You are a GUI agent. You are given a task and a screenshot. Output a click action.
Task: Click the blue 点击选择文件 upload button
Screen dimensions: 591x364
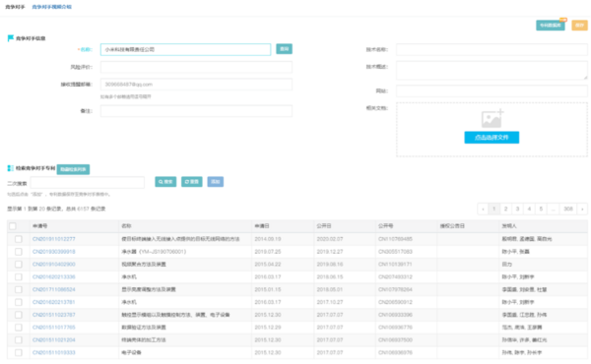click(x=492, y=138)
